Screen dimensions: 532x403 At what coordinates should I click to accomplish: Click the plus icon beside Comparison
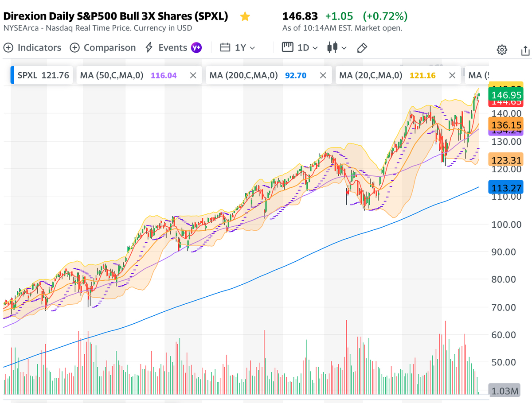(x=75, y=48)
